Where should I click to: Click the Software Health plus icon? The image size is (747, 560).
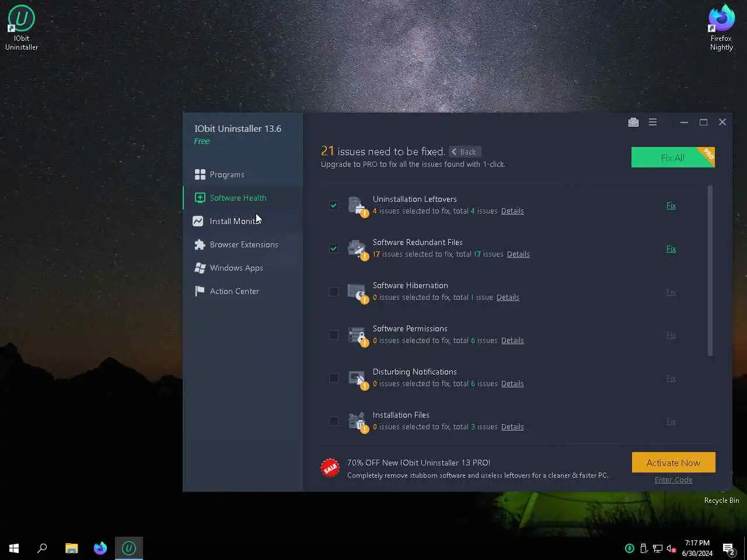200,198
